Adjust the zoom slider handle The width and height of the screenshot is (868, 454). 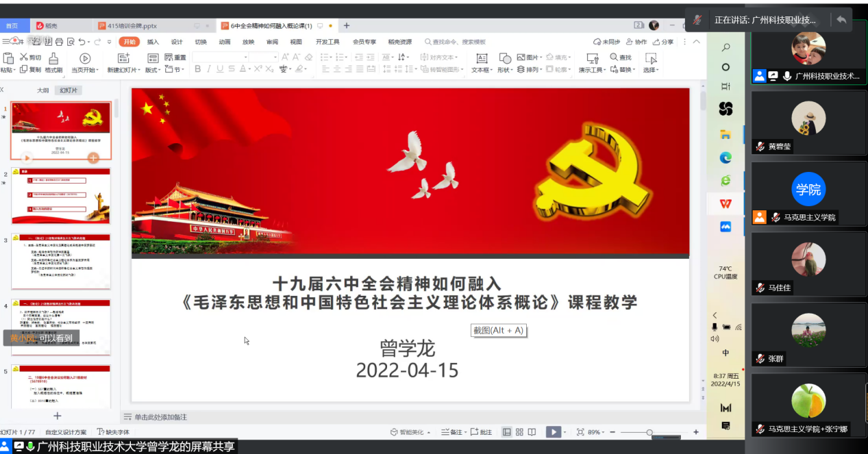(x=649, y=432)
